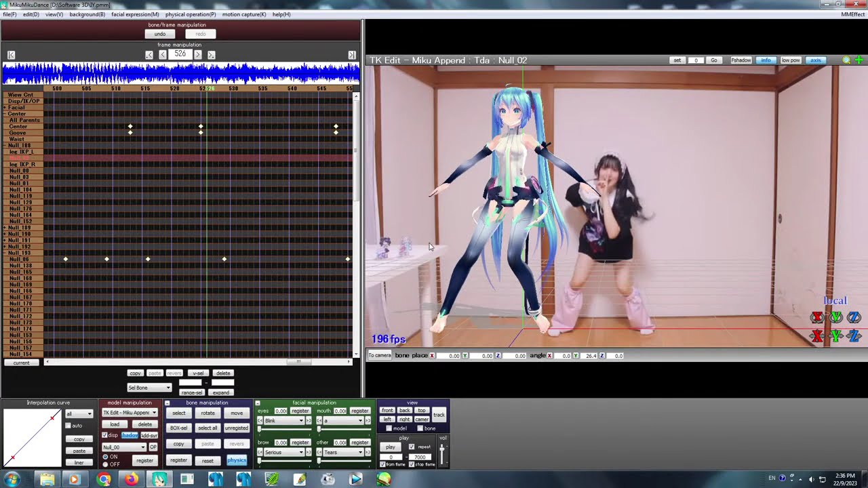Screen dimensions: 868x488
Task: Step forward one frame arrow
Action: tap(197, 55)
